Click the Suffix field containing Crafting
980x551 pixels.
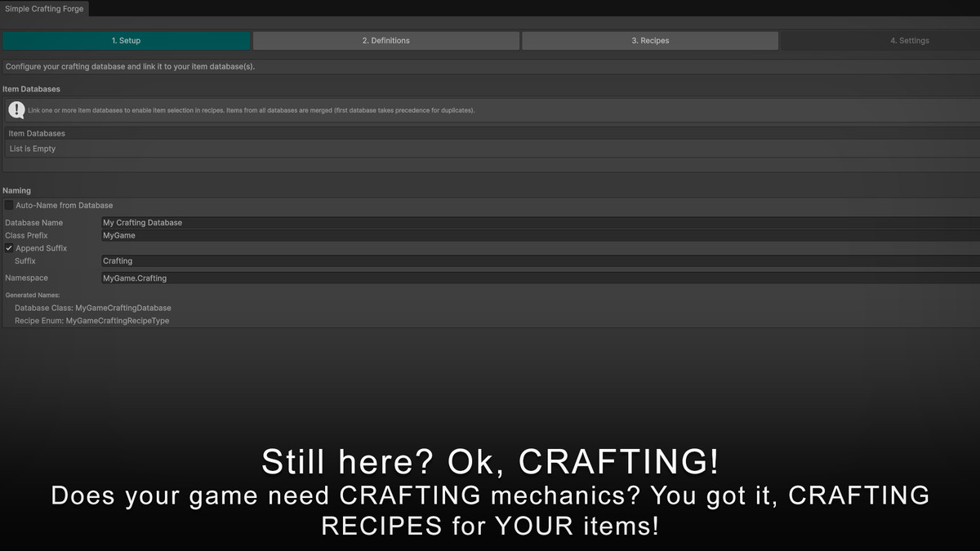tap(327, 260)
